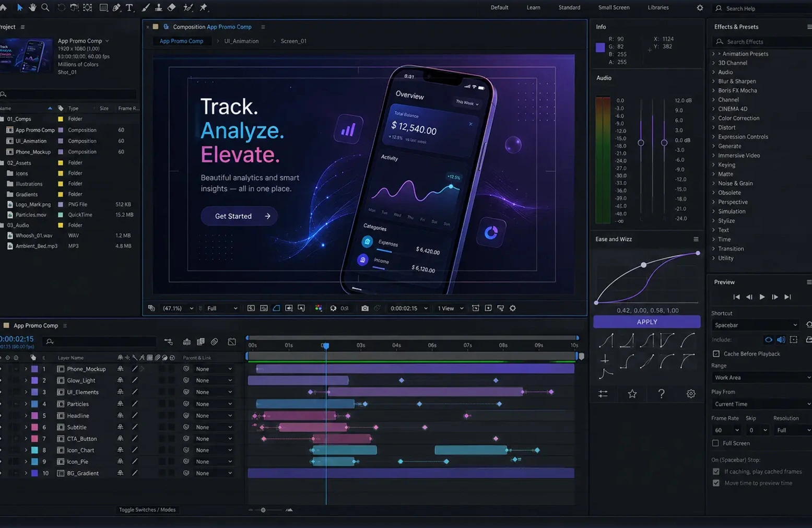Toggle shy switch on BG_Gradient layer
Screen dimensions: 812x528
pyautogui.click(x=120, y=473)
